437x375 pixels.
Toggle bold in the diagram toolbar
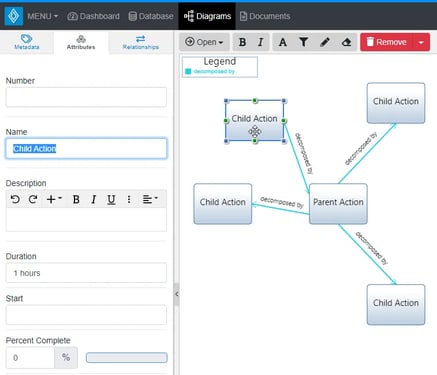coord(242,42)
